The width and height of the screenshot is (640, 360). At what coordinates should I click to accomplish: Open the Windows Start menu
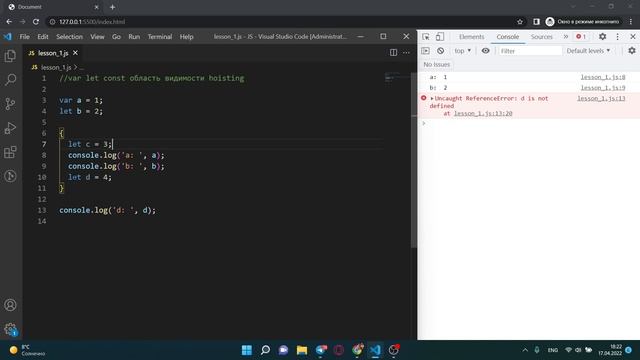[247, 350]
